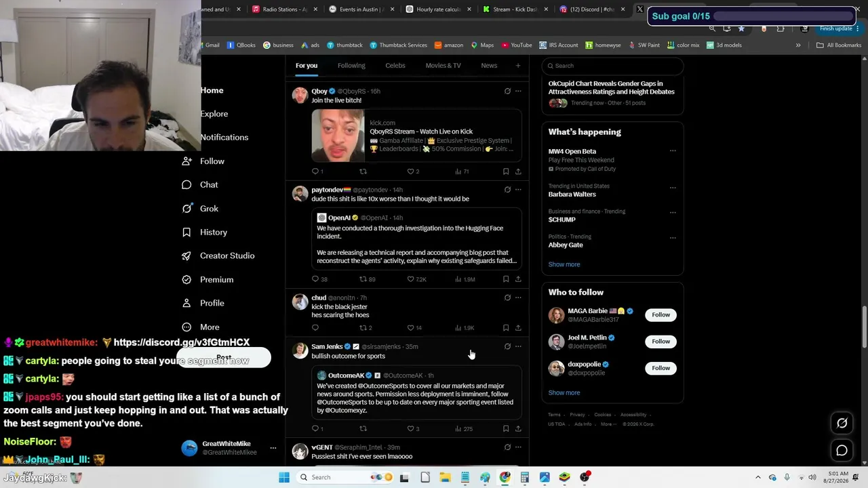This screenshot has width=868, height=488.
Task: Open Calculator from the taskbar
Action: click(525, 477)
